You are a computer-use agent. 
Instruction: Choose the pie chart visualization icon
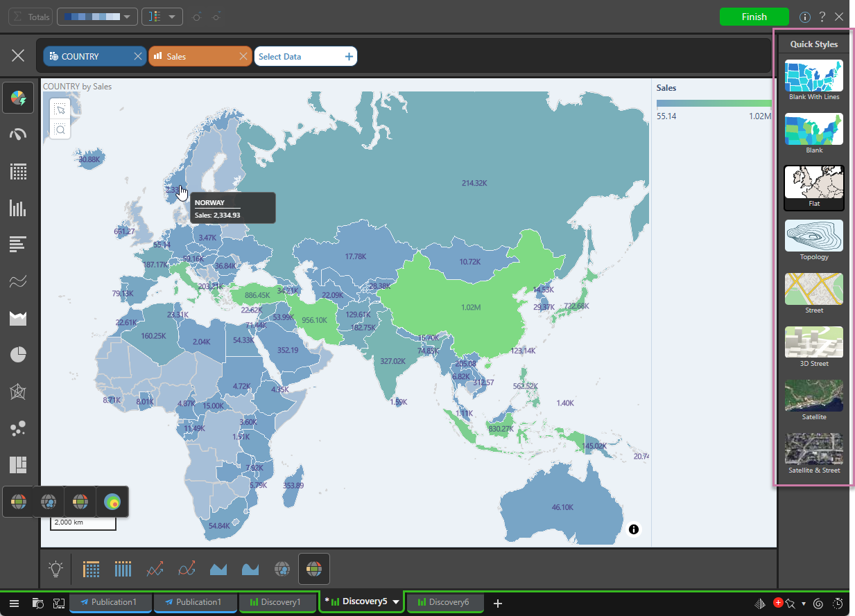click(x=19, y=355)
